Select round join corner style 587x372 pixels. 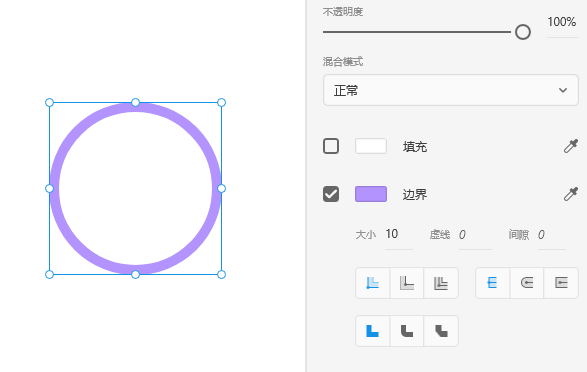coord(407,331)
